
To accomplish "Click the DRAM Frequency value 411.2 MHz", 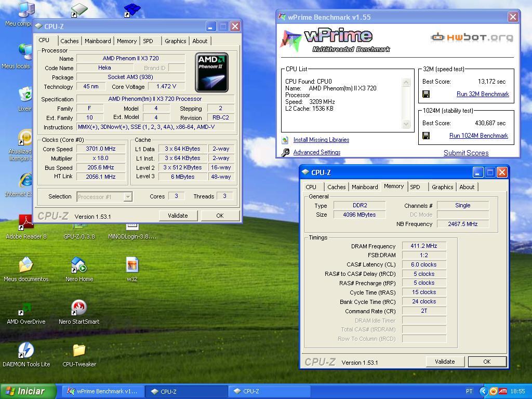I will (424, 246).
